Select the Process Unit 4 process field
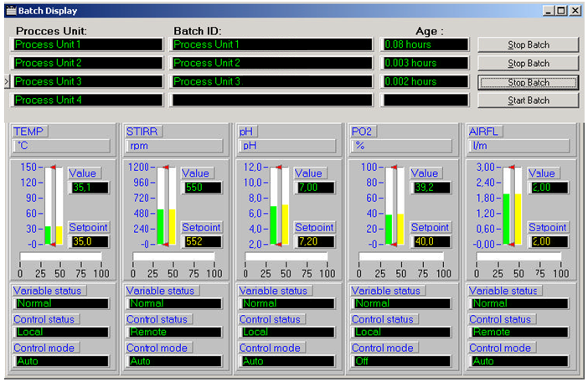 (x=86, y=101)
